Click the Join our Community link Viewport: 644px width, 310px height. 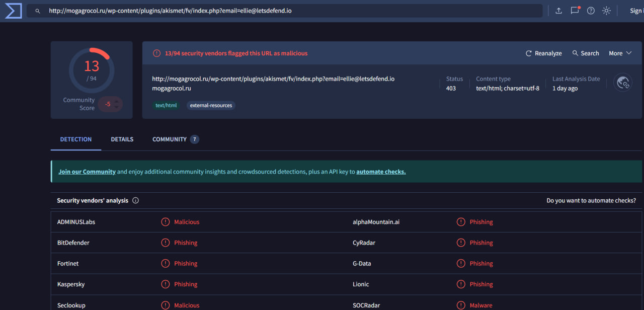tap(87, 172)
